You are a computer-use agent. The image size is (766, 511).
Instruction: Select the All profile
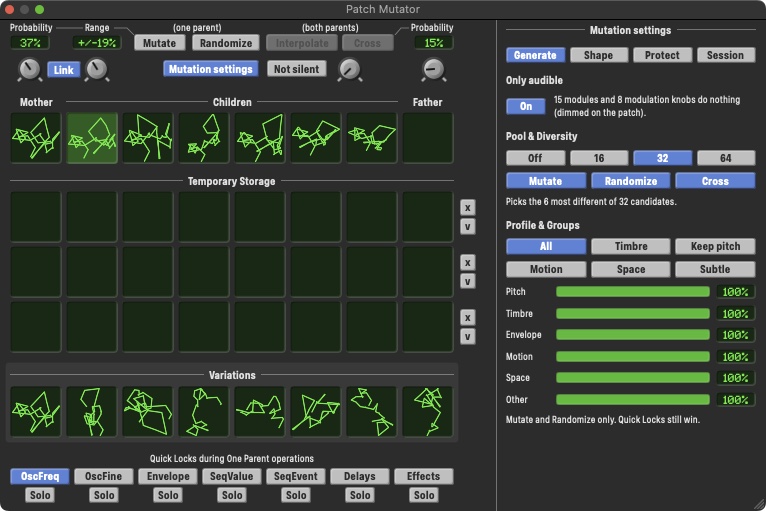(546, 246)
